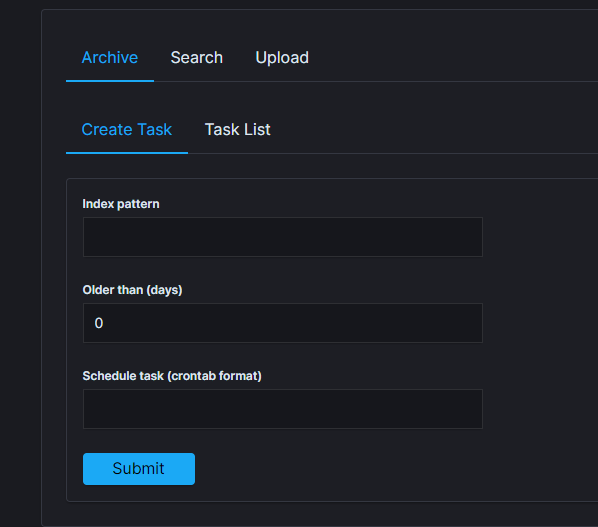Place cursor in empty index pattern input
The height and width of the screenshot is (527, 598).
283,237
